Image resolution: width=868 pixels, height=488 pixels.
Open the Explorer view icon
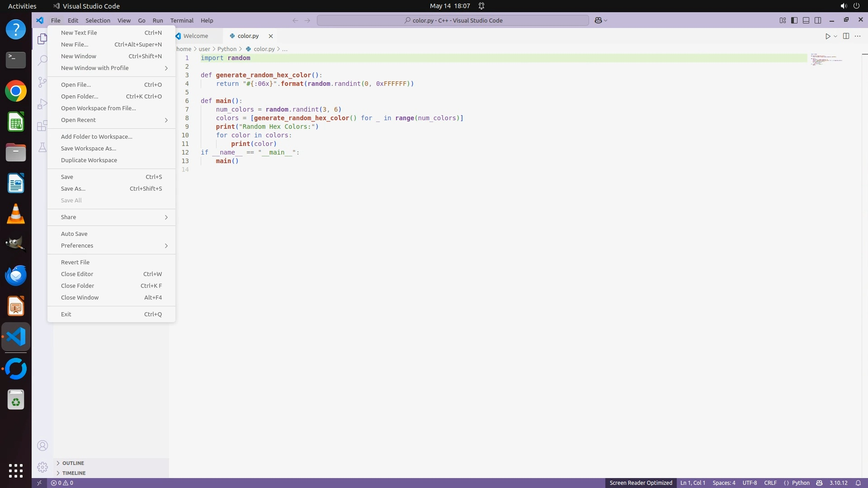42,39
